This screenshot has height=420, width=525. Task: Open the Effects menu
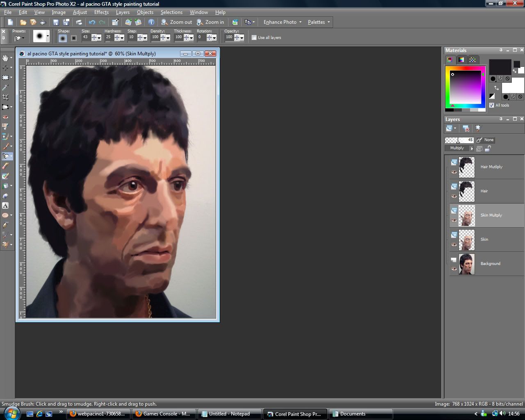coord(101,12)
